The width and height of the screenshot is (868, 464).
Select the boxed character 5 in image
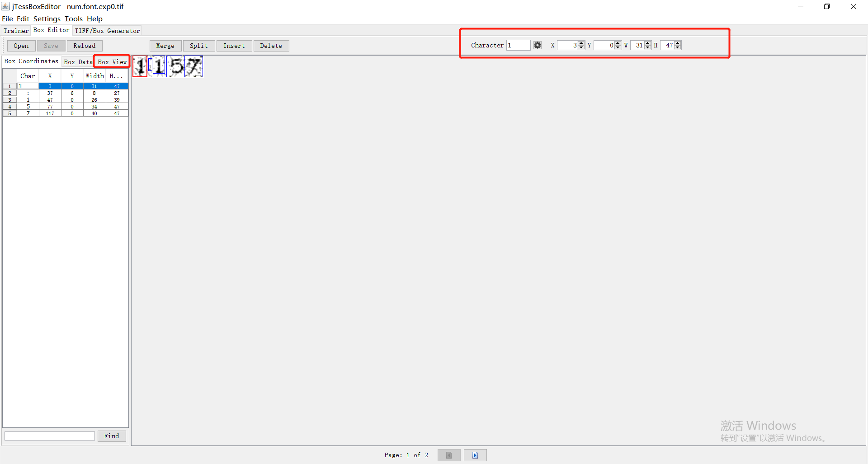click(174, 66)
